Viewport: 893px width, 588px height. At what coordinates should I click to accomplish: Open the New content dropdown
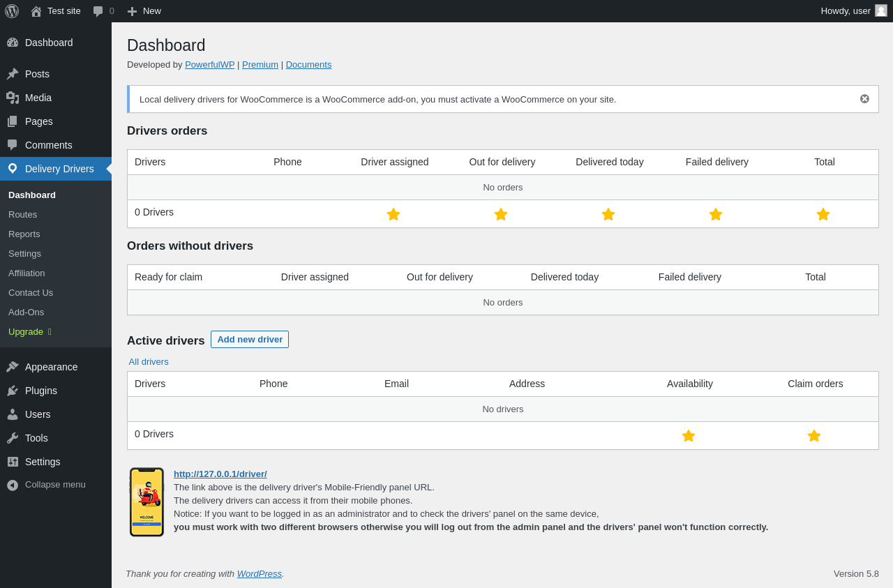(x=144, y=11)
